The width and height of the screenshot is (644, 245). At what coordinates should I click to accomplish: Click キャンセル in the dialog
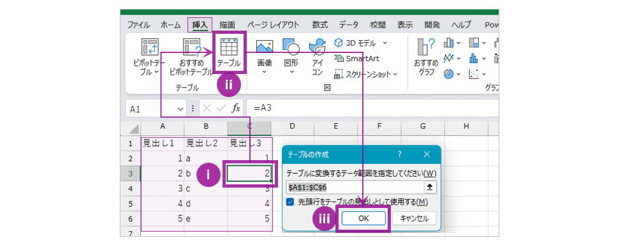(414, 219)
